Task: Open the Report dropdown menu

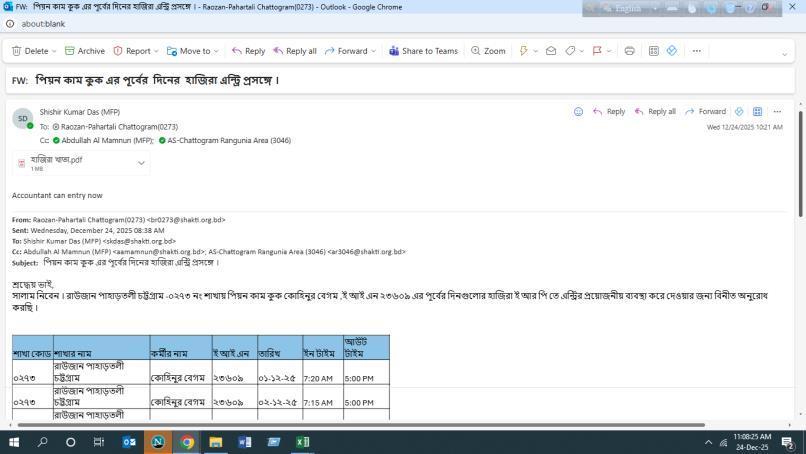Action: [157, 51]
